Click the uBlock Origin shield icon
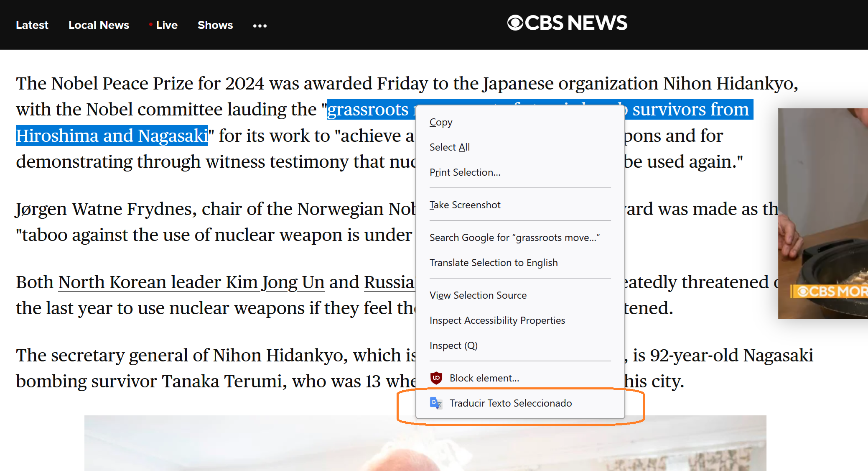The image size is (868, 471). coord(436,378)
